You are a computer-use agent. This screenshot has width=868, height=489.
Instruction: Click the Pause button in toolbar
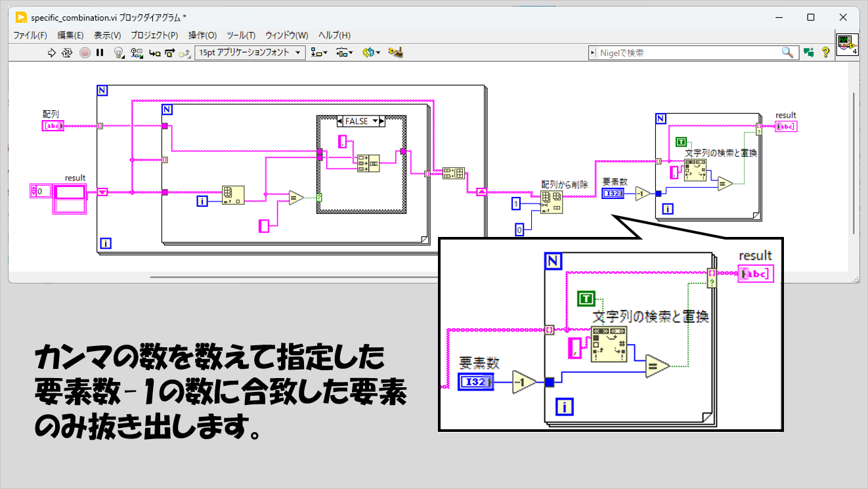click(x=100, y=53)
